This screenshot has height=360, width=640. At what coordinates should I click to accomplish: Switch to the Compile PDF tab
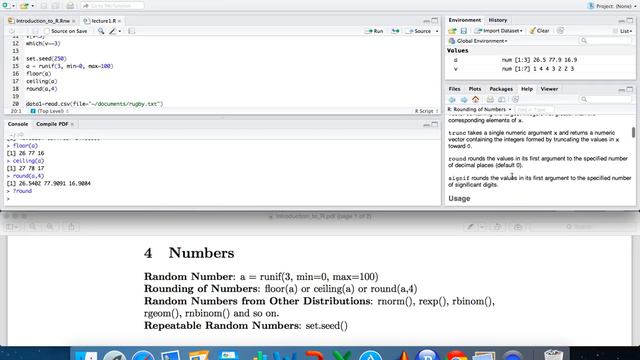tap(52, 124)
